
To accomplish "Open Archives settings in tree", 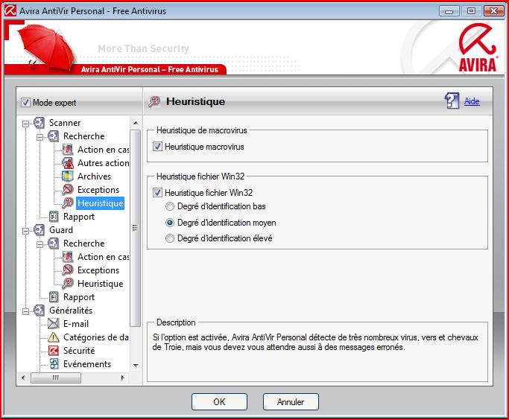I will [x=94, y=176].
